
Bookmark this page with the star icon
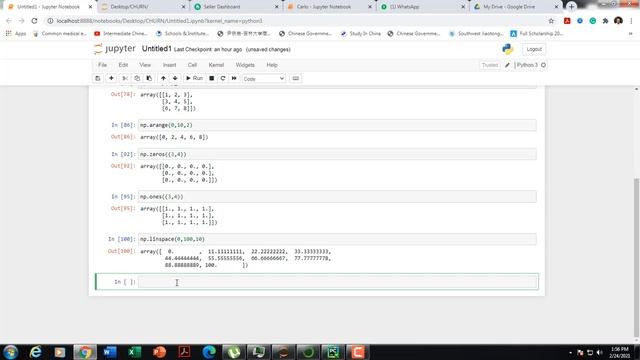[x=551, y=21]
